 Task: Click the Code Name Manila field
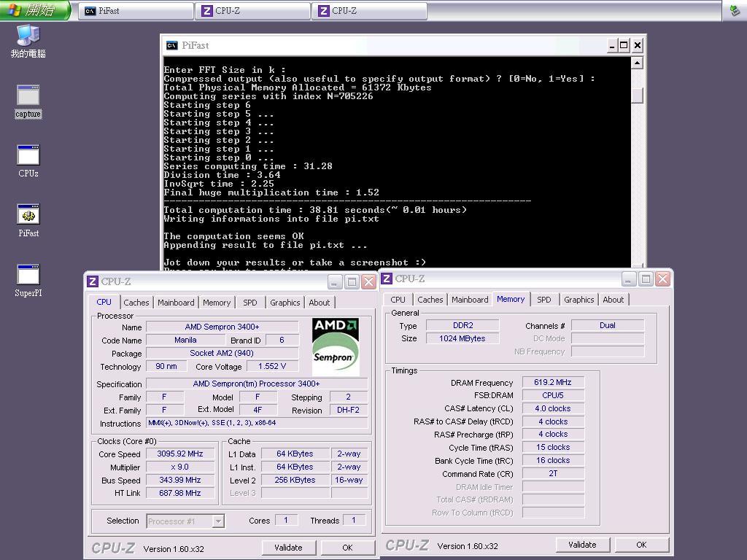pos(185,340)
